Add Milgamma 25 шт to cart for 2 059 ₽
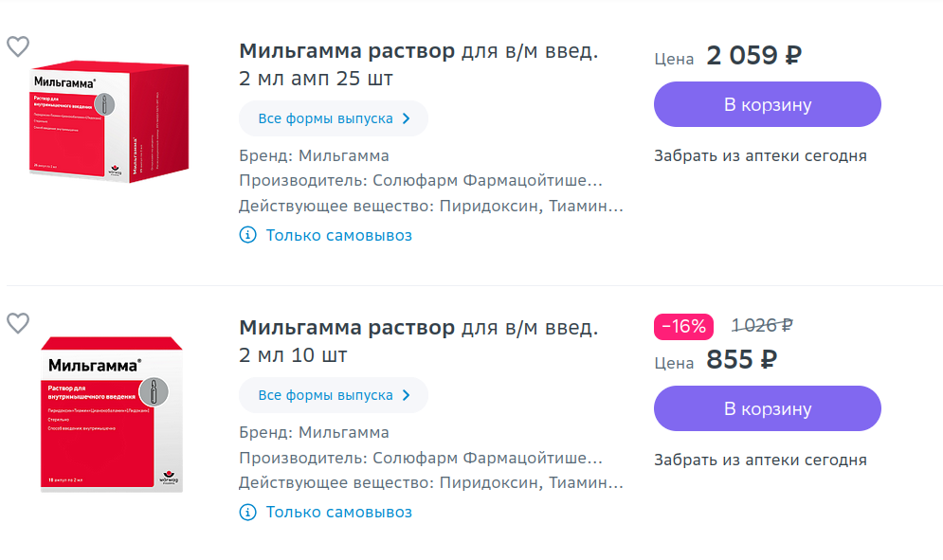 pos(768,104)
